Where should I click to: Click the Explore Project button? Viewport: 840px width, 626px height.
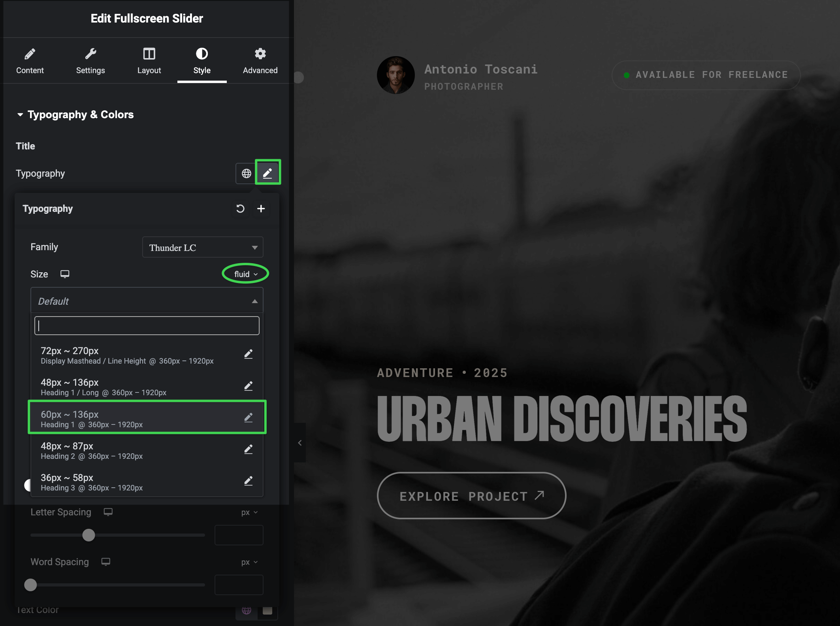point(471,496)
